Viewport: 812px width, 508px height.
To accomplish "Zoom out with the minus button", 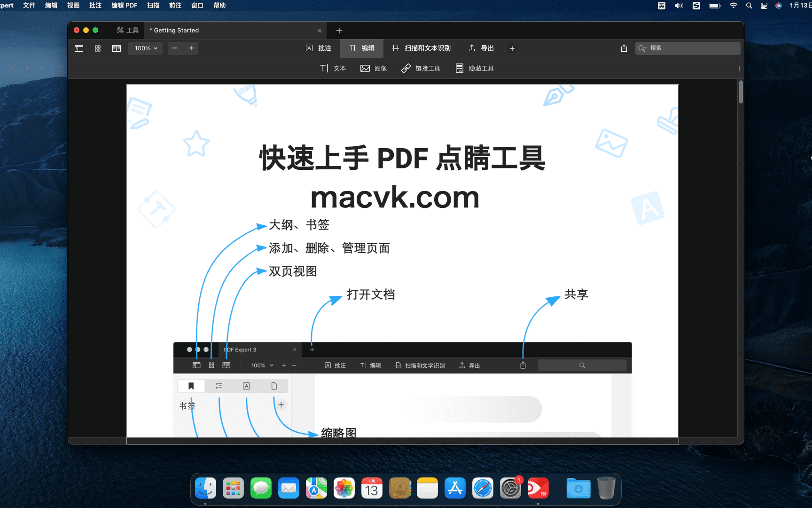I will pyautogui.click(x=175, y=48).
